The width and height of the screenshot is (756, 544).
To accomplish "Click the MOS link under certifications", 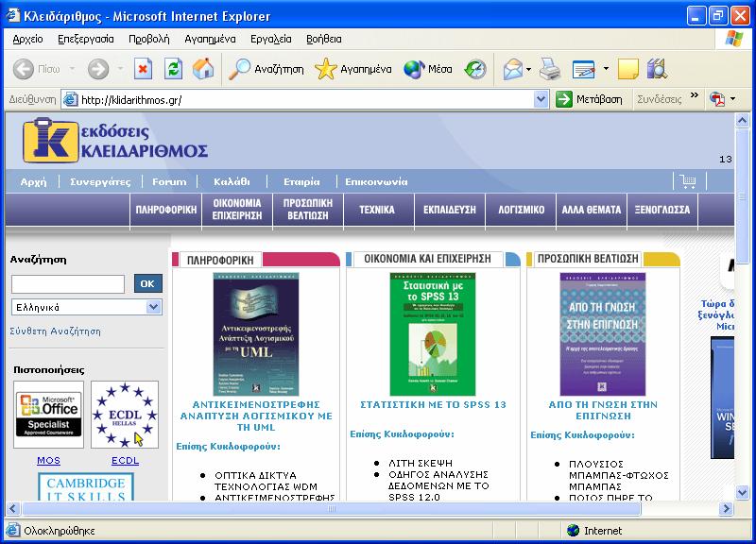I will pyautogui.click(x=49, y=461).
